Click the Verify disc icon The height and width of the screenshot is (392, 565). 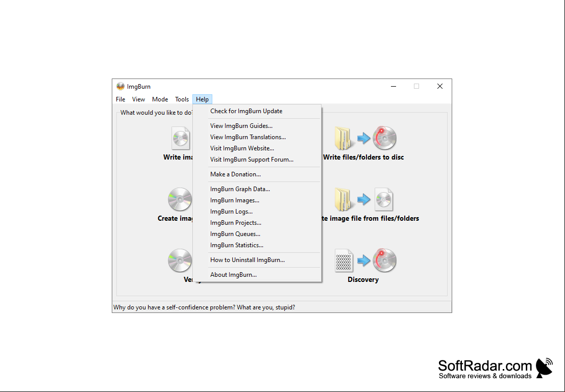pos(180,260)
